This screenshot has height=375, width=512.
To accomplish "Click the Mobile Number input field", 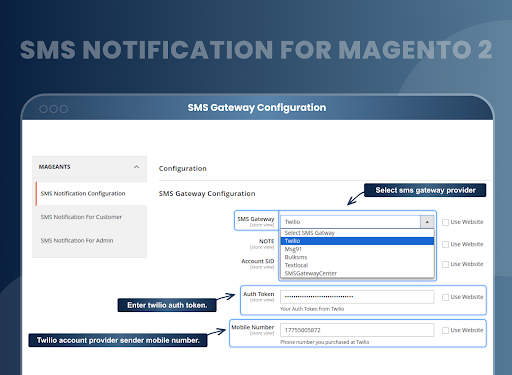I will [357, 330].
